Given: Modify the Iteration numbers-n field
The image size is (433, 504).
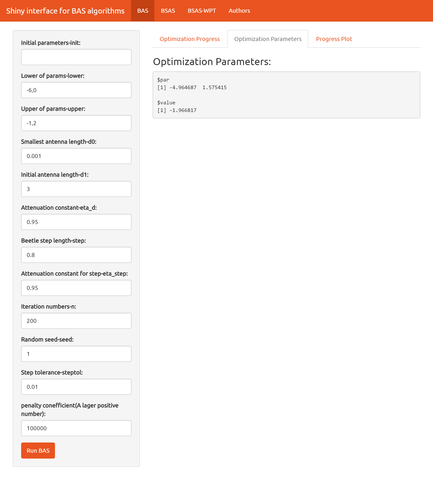Looking at the screenshot, I should pos(76,321).
